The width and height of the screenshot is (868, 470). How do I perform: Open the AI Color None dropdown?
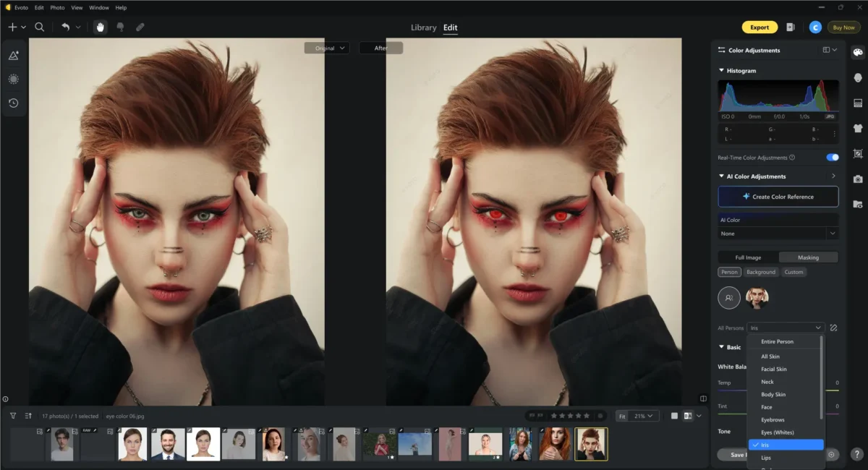(x=778, y=234)
